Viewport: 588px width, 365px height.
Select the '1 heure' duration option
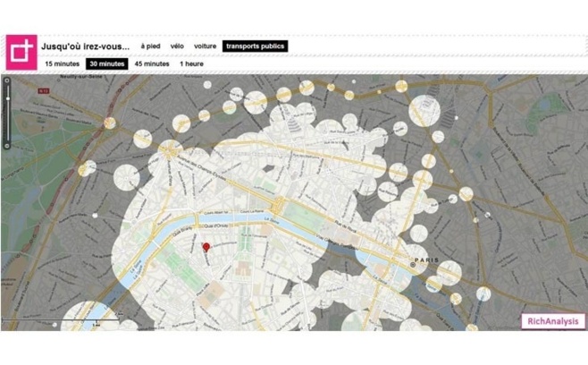[190, 64]
